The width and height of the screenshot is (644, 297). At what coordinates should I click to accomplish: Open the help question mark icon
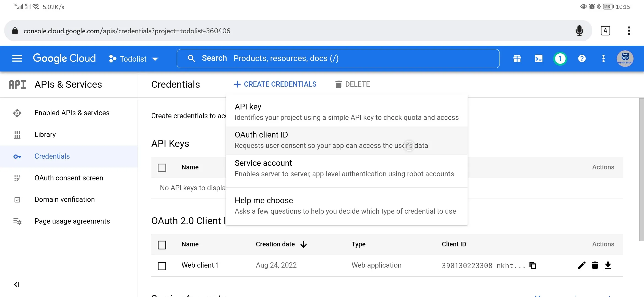point(582,59)
